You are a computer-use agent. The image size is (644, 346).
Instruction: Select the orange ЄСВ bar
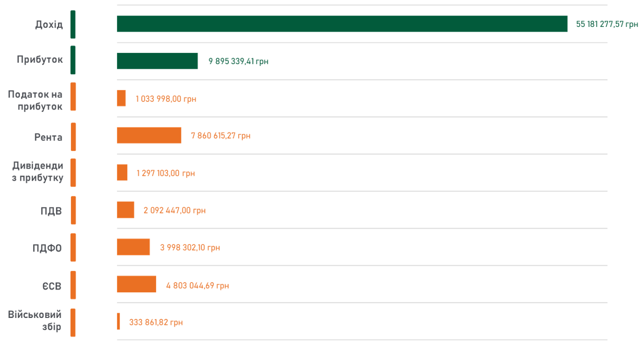tap(136, 284)
